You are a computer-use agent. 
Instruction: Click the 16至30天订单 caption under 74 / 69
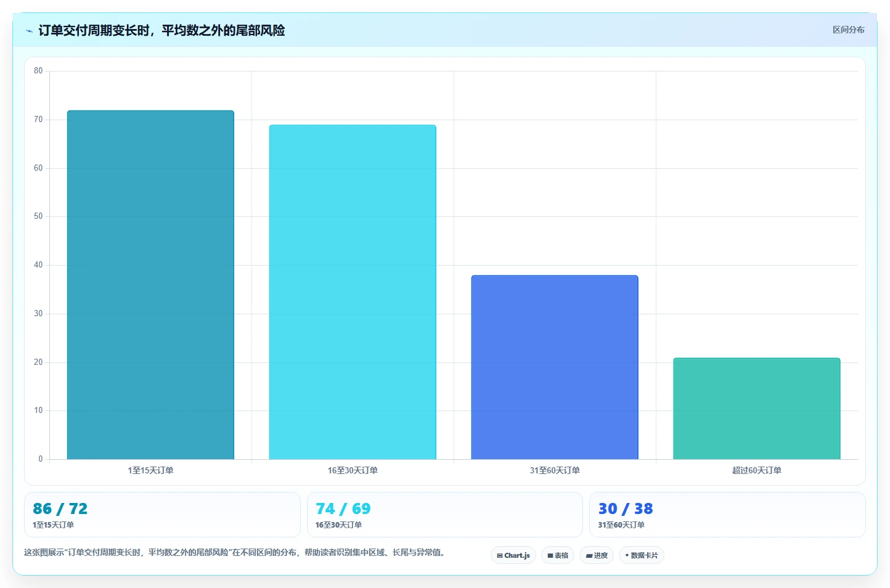coord(338,525)
